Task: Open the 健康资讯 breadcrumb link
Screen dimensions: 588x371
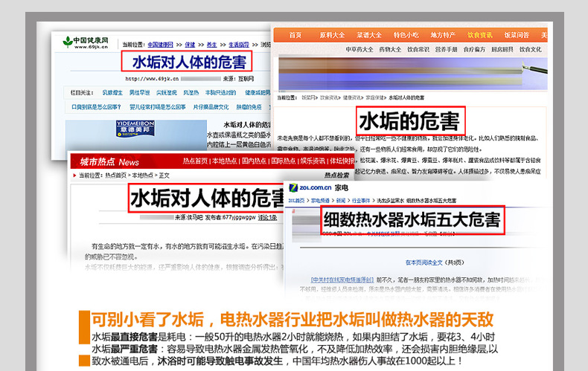Action: (352, 98)
